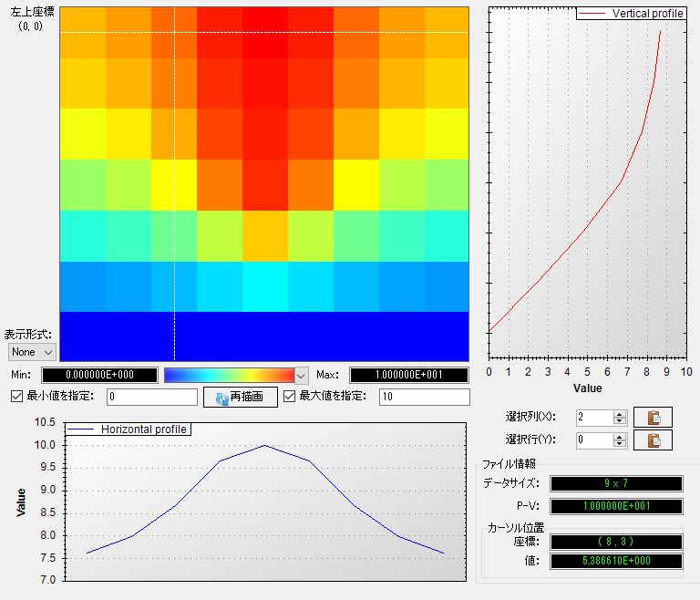Click the ファイル情報 group label
The height and width of the screenshot is (600, 700).
click(x=510, y=464)
